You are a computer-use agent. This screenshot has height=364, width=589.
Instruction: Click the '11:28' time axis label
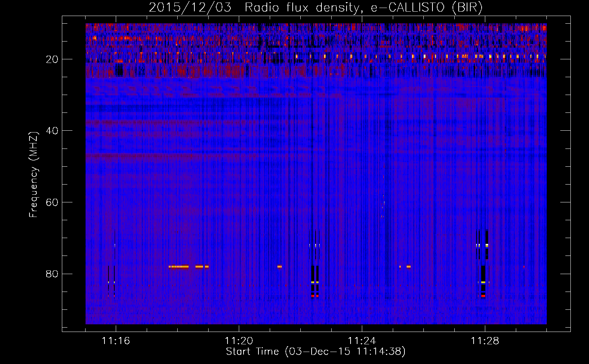click(x=485, y=341)
